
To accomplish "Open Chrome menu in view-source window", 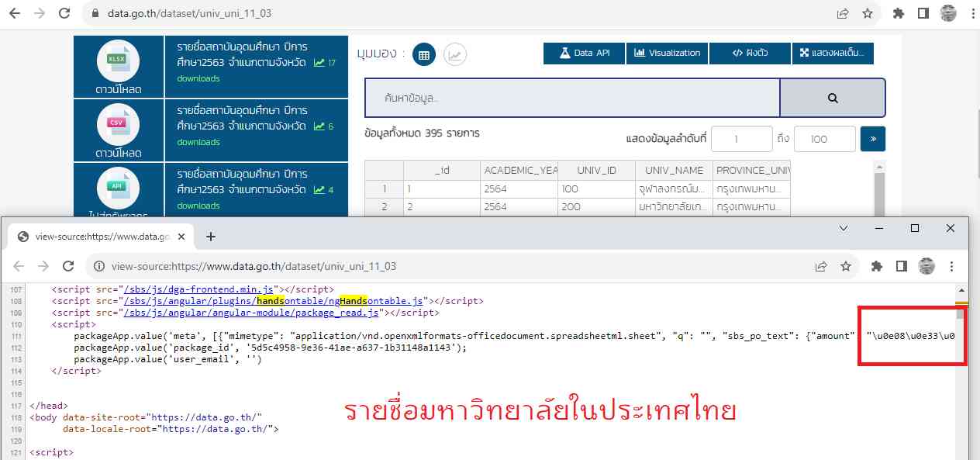I will click(x=952, y=266).
